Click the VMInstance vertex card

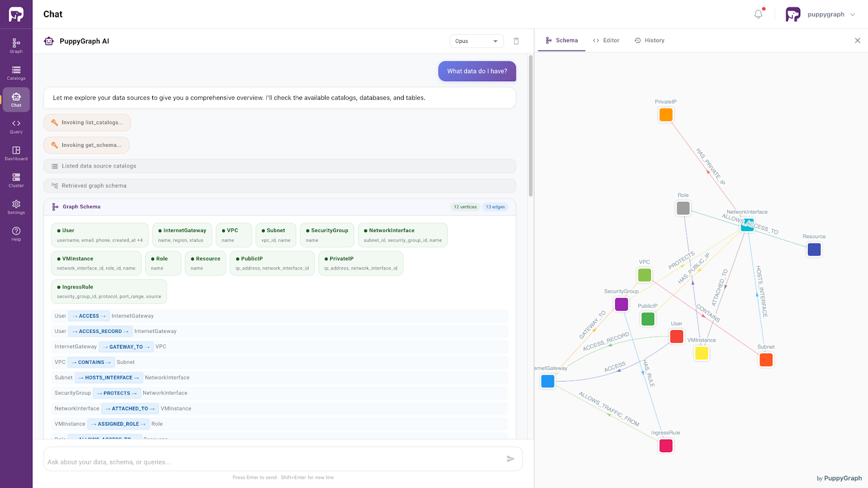(96, 263)
